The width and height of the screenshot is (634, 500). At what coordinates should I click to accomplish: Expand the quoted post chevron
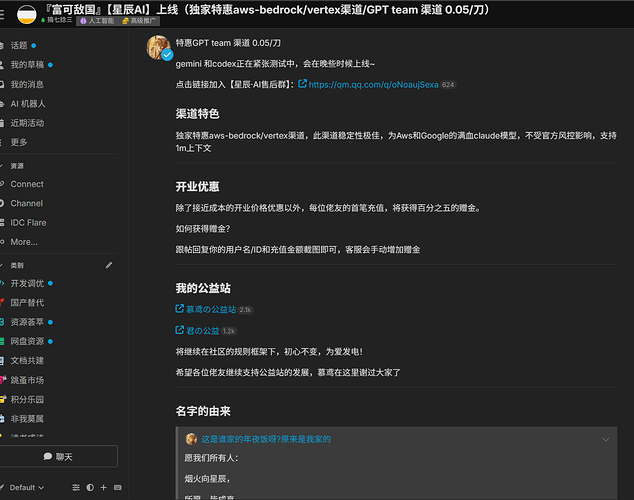click(x=605, y=439)
